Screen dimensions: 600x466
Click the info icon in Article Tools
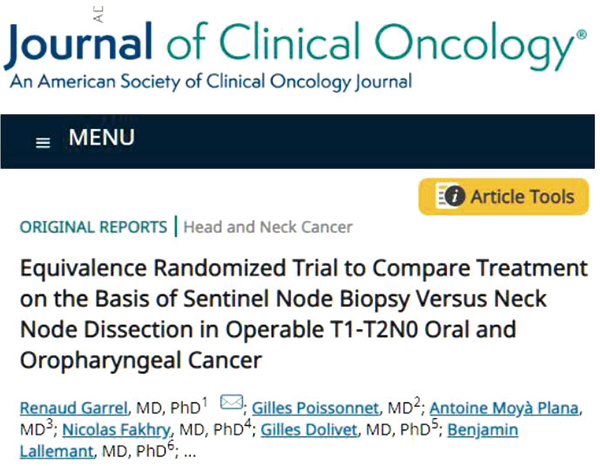click(x=455, y=196)
